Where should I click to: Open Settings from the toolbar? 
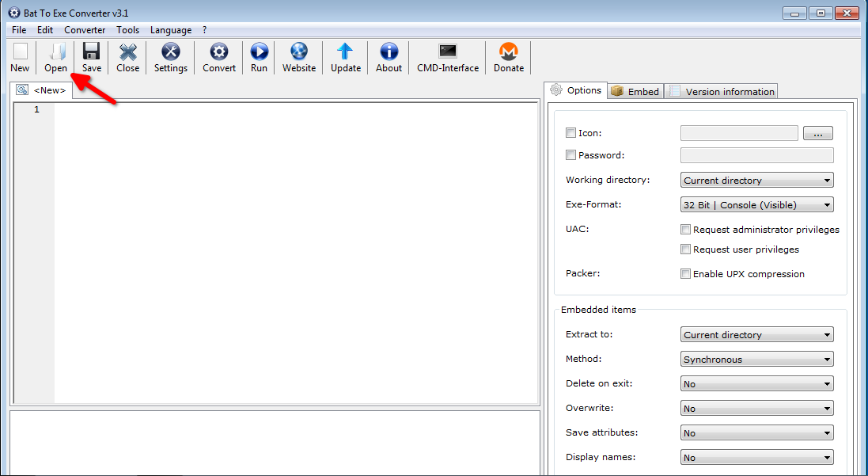(x=170, y=58)
